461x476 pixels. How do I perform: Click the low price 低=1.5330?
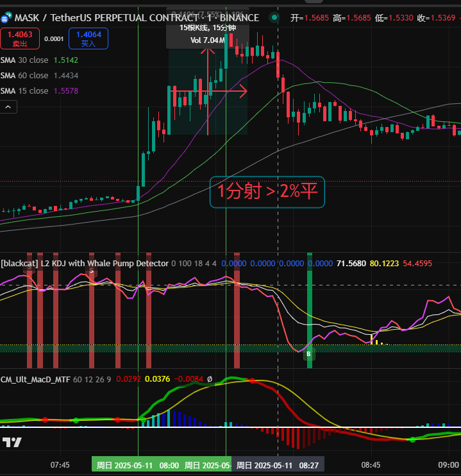point(394,18)
